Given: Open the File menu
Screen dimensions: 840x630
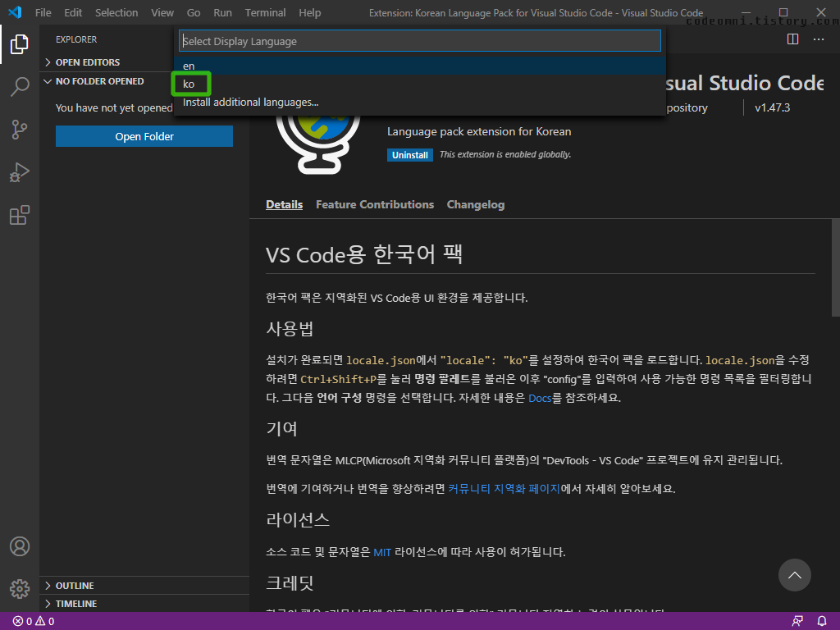Looking at the screenshot, I should click(x=43, y=12).
